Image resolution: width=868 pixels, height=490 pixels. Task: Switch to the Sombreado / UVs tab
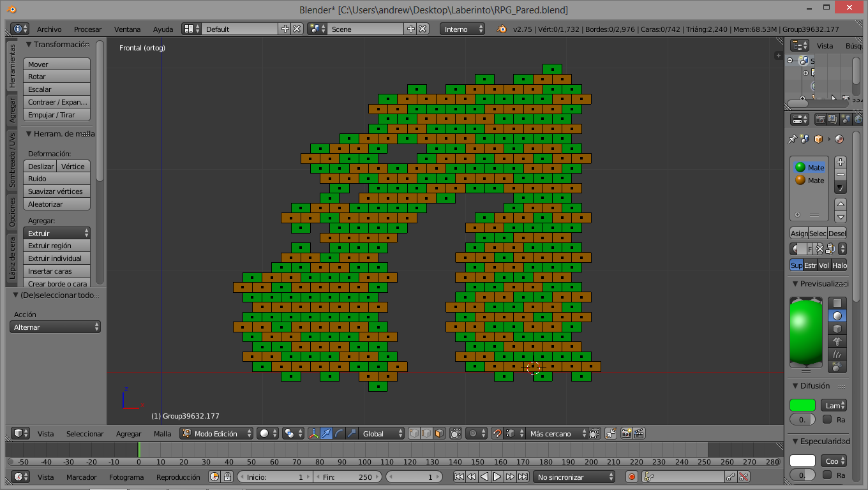[x=12, y=160]
